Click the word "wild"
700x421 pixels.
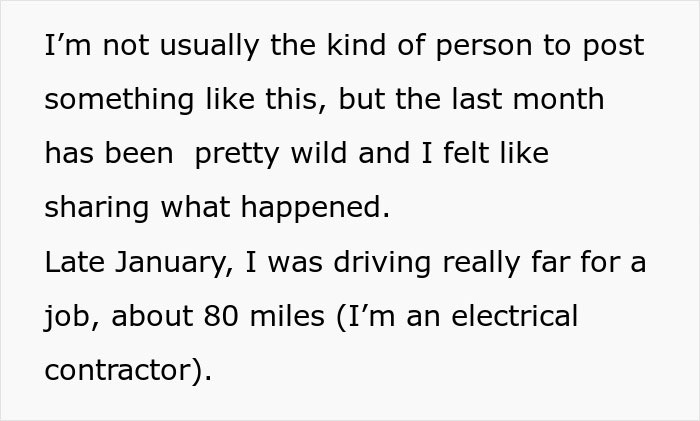(331, 155)
